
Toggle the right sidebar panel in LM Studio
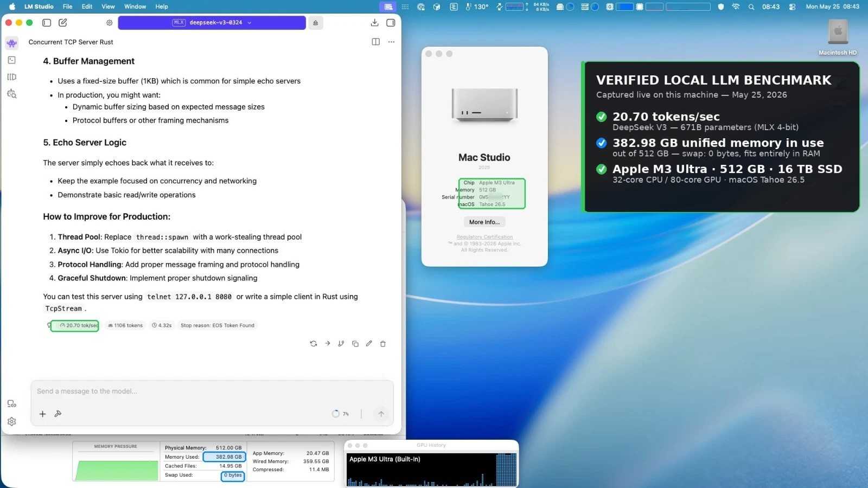391,23
